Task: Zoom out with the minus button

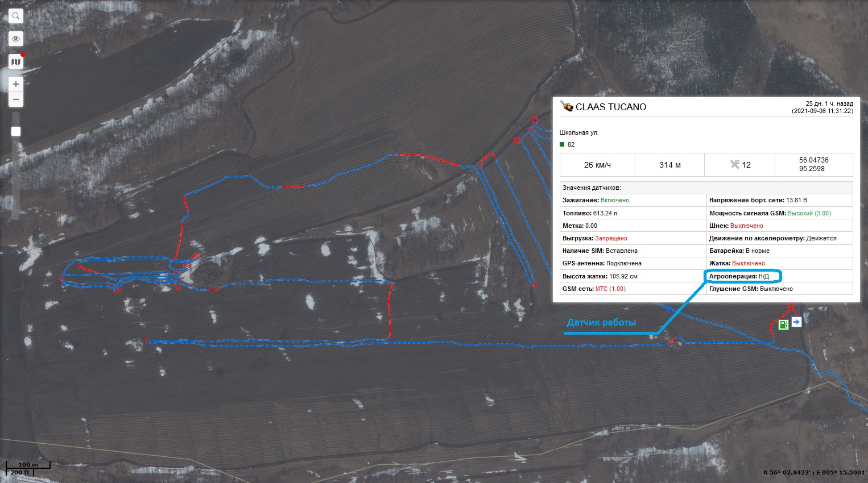Action: coord(16,99)
